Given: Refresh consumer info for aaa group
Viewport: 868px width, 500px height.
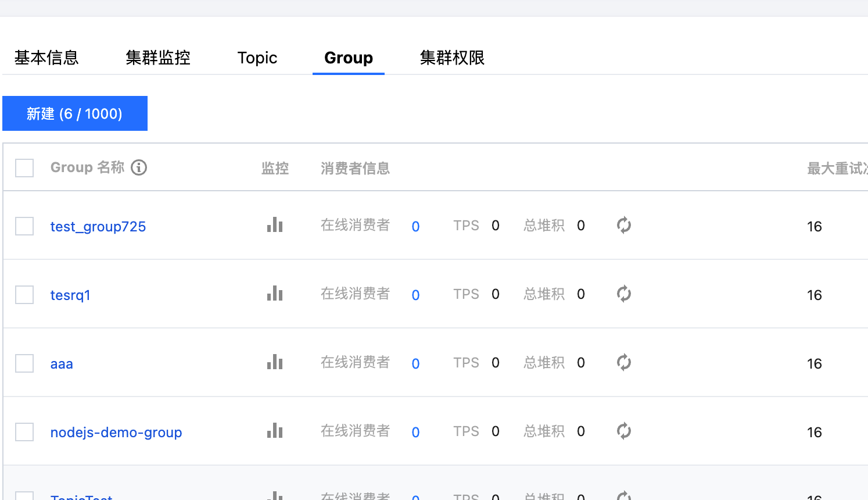Looking at the screenshot, I should click(623, 362).
